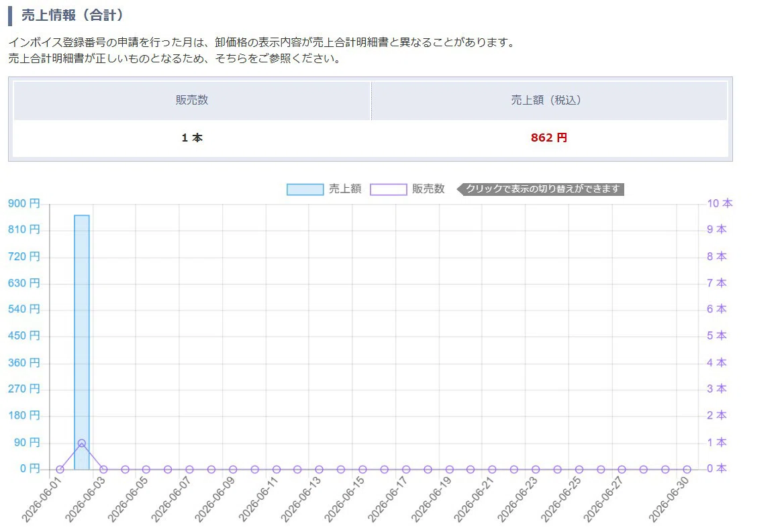Screen dimensions: 784x532
Task: Click the data point at 2026-06-01
Action: pos(60,470)
